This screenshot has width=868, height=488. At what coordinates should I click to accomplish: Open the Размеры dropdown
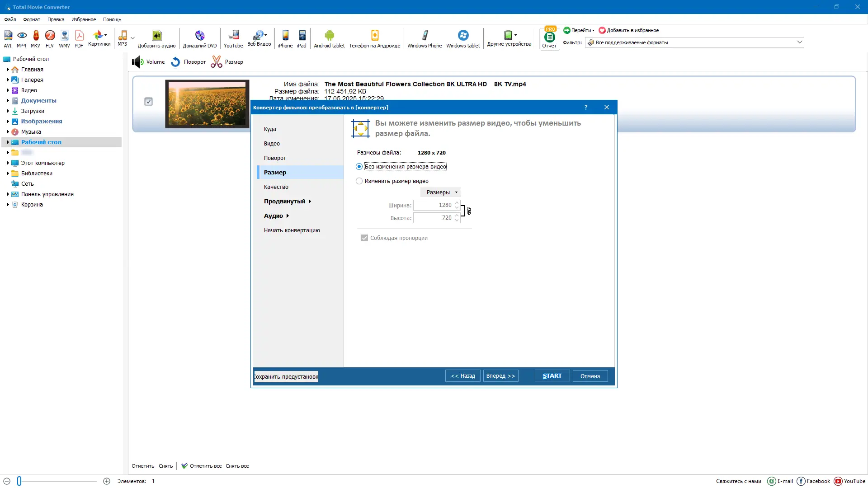[x=441, y=192]
